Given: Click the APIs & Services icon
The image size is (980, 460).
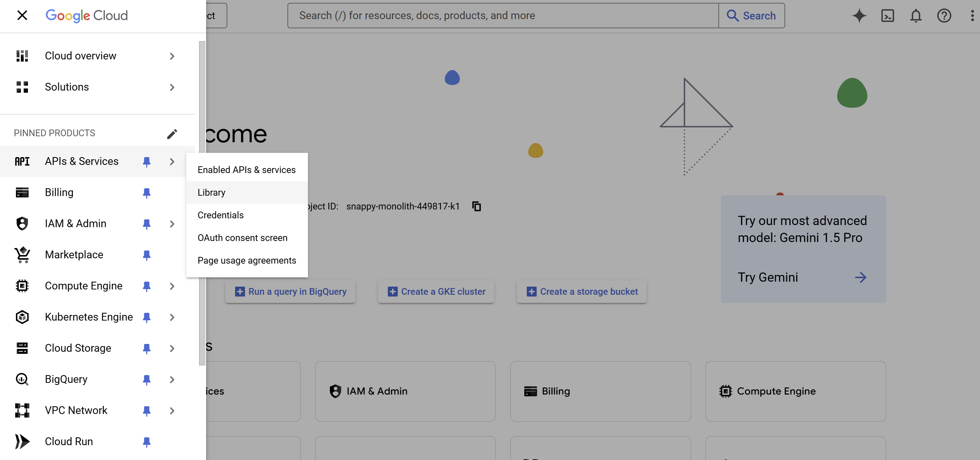Looking at the screenshot, I should 23,161.
